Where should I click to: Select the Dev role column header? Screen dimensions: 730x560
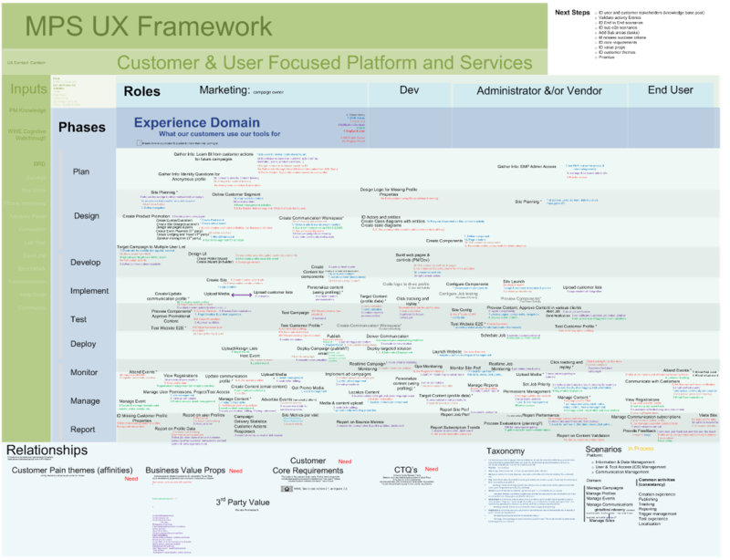click(x=410, y=90)
